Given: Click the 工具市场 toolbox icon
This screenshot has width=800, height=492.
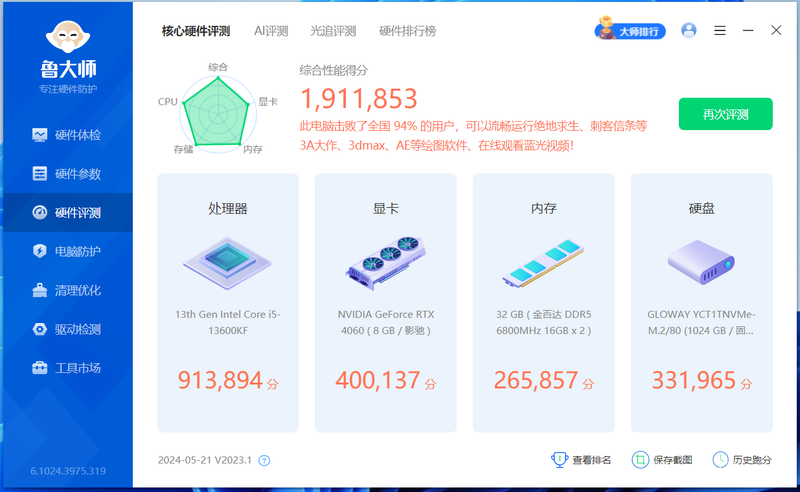Looking at the screenshot, I should pos(39,367).
